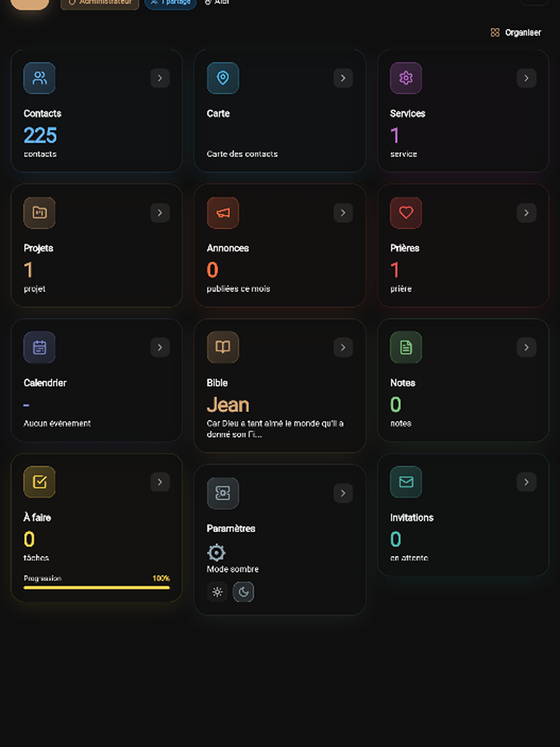Click the red 1 prière count
Viewport: 560px width, 747px height.
[395, 270]
